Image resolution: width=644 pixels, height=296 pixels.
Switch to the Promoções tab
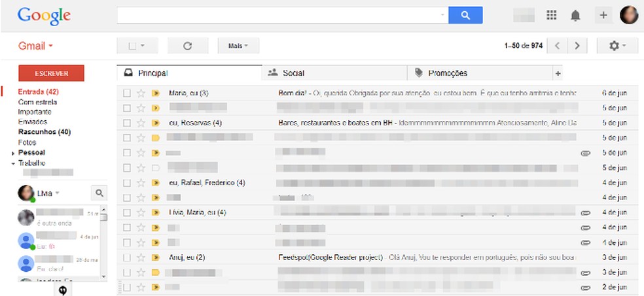479,73
